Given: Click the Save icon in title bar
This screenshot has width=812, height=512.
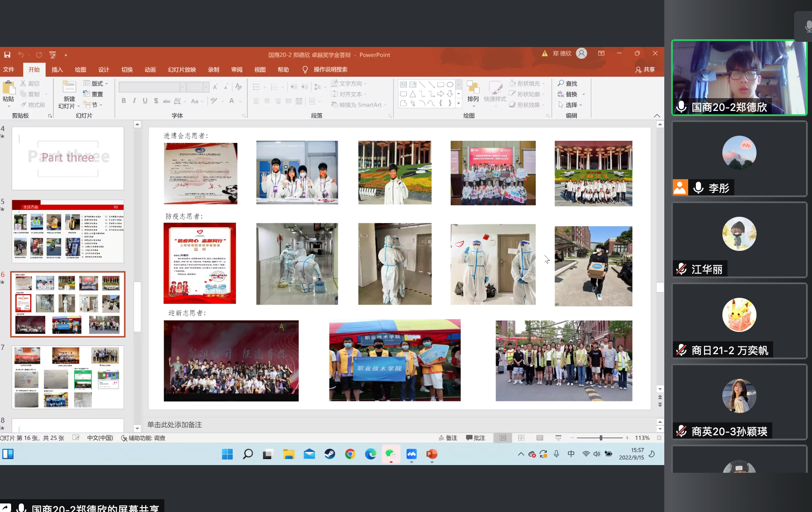Looking at the screenshot, I should (7, 55).
